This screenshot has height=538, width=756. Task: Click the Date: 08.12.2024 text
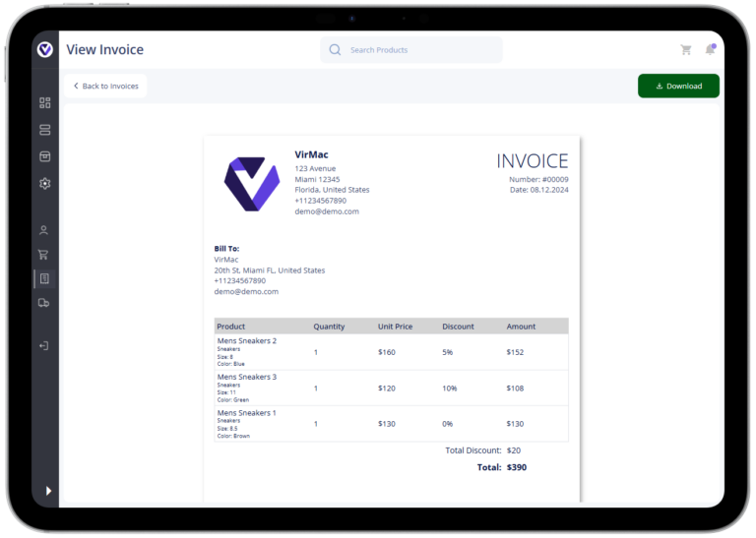[x=539, y=190]
